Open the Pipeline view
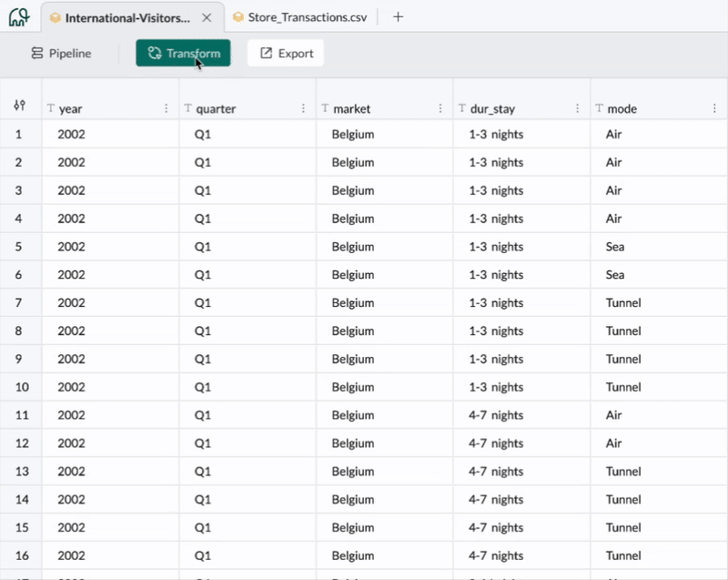Viewport: 728px width, 580px height. coord(61,54)
